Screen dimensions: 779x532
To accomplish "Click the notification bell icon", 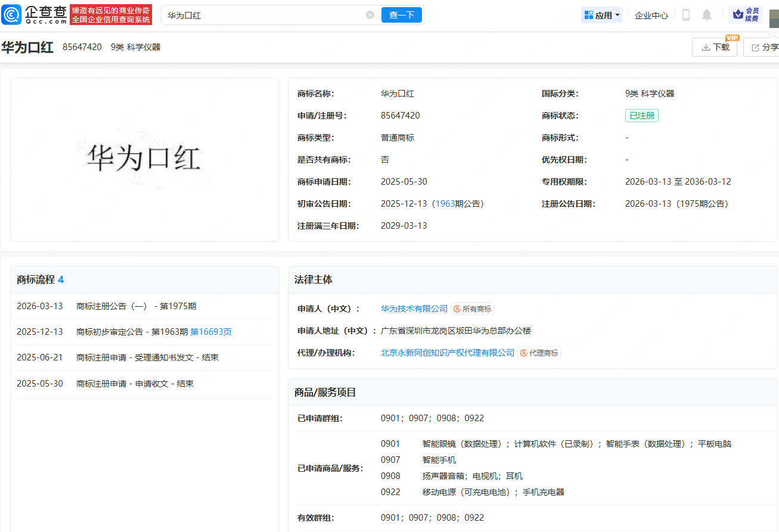I will tap(707, 15).
